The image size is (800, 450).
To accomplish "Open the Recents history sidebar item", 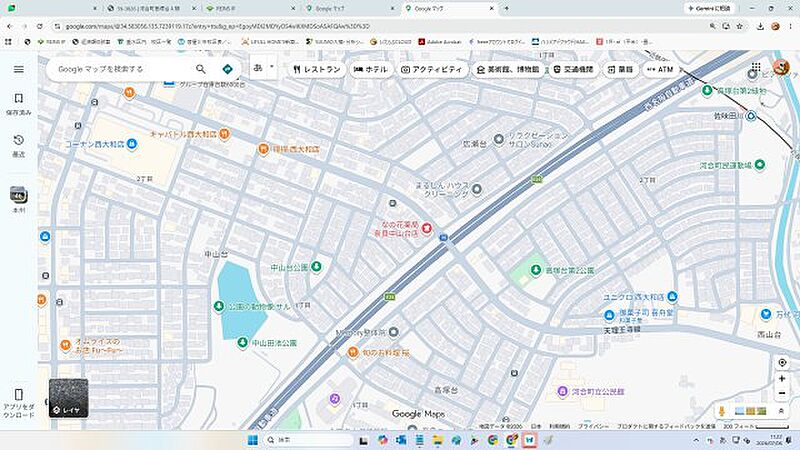I will tap(19, 145).
